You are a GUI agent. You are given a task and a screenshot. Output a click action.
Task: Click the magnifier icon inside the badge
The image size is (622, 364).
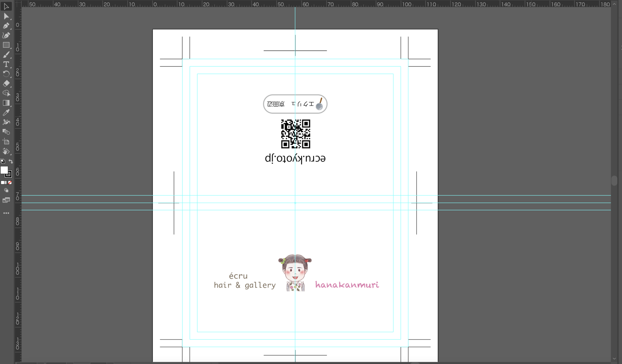click(x=319, y=104)
